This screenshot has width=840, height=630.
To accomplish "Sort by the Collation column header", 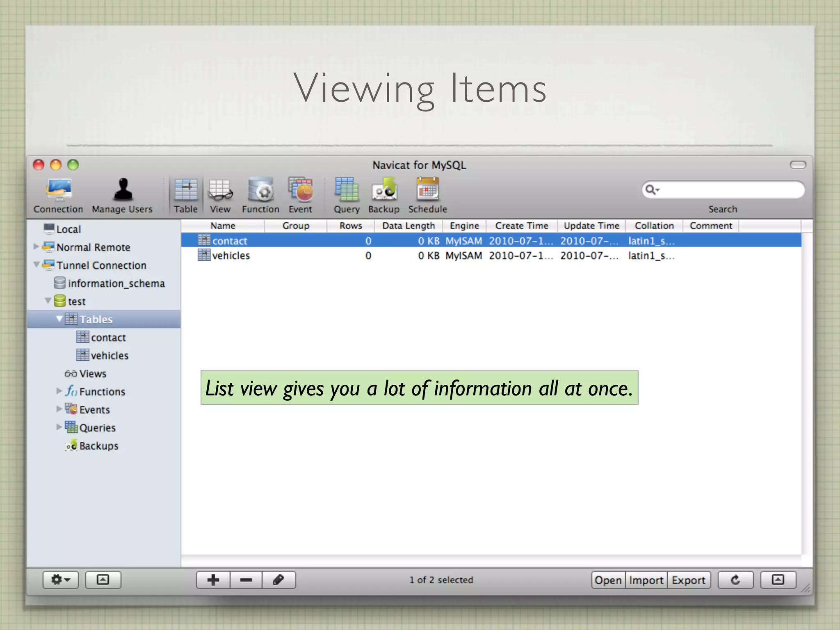I will [654, 226].
